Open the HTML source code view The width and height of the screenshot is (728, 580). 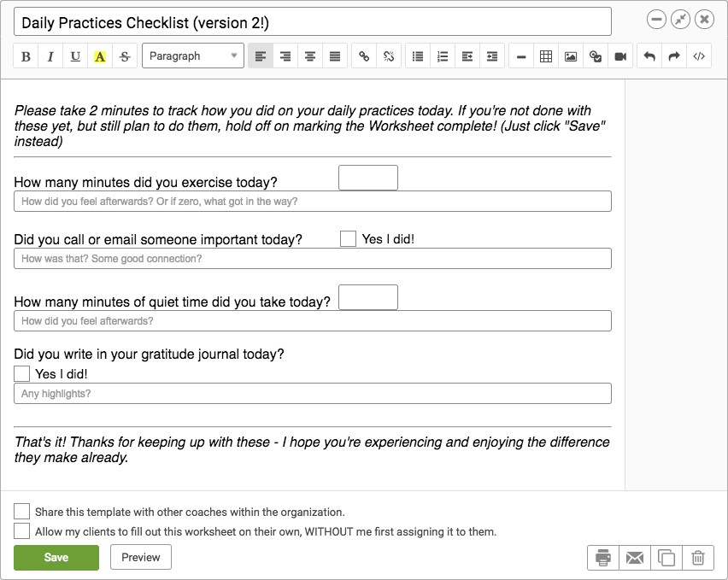tap(699, 56)
